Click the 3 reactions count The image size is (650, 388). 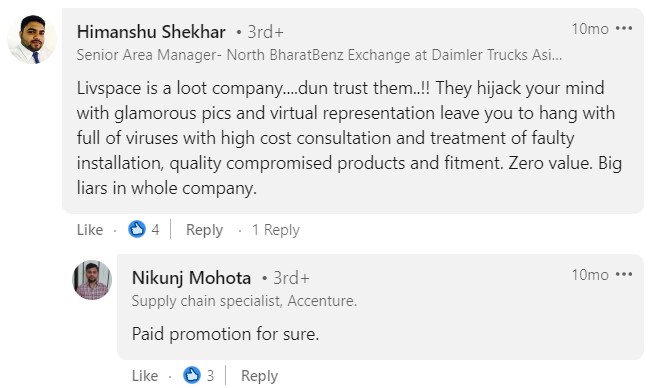coord(210,376)
